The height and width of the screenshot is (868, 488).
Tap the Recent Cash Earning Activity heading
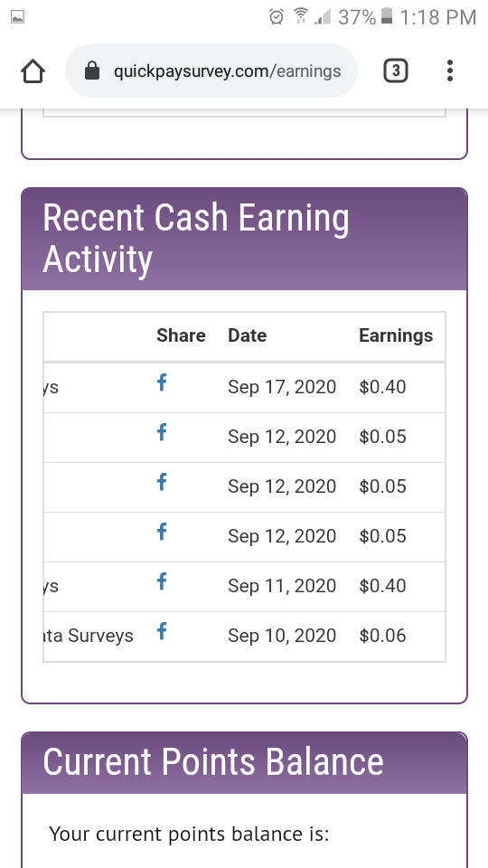point(196,239)
